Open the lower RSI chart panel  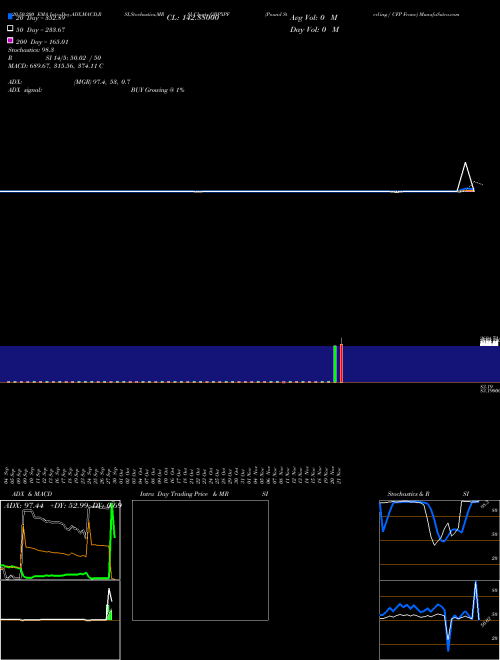pos(439,620)
